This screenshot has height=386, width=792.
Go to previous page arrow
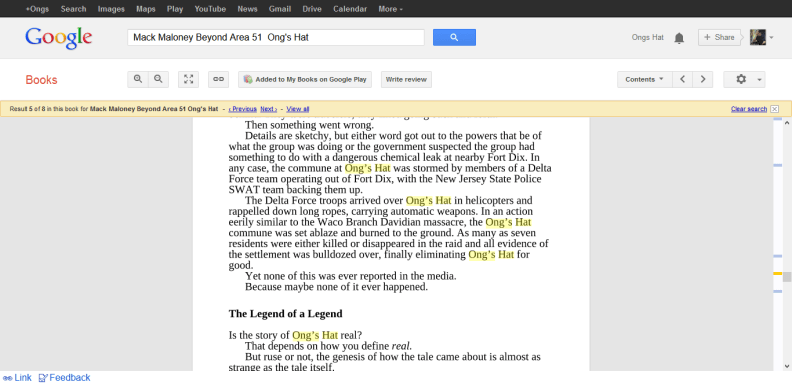tap(682, 79)
